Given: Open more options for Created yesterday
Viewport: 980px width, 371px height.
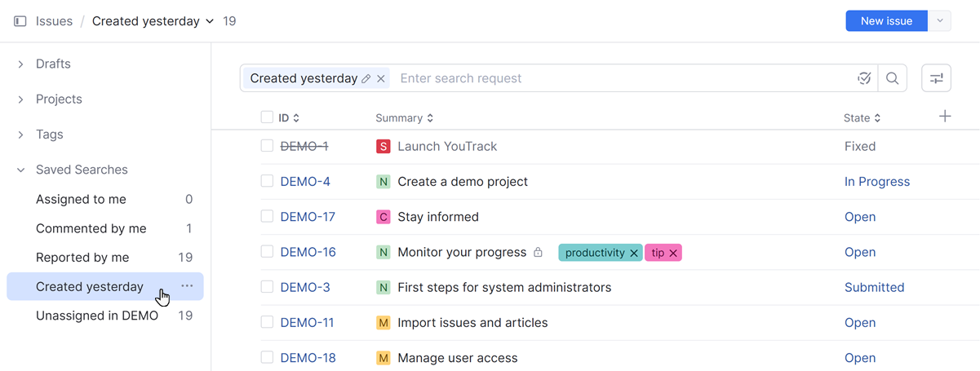Looking at the screenshot, I should (x=187, y=286).
